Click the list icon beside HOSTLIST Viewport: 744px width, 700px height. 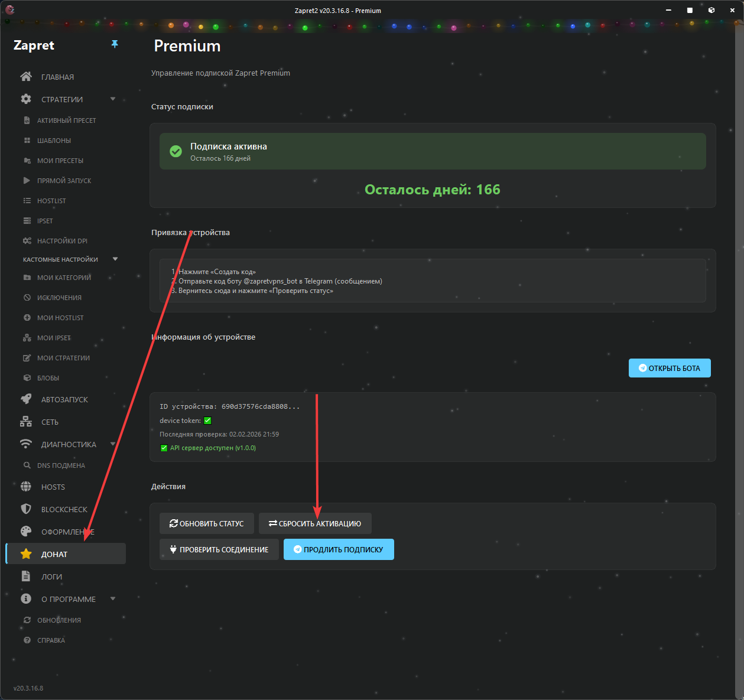coord(27,201)
